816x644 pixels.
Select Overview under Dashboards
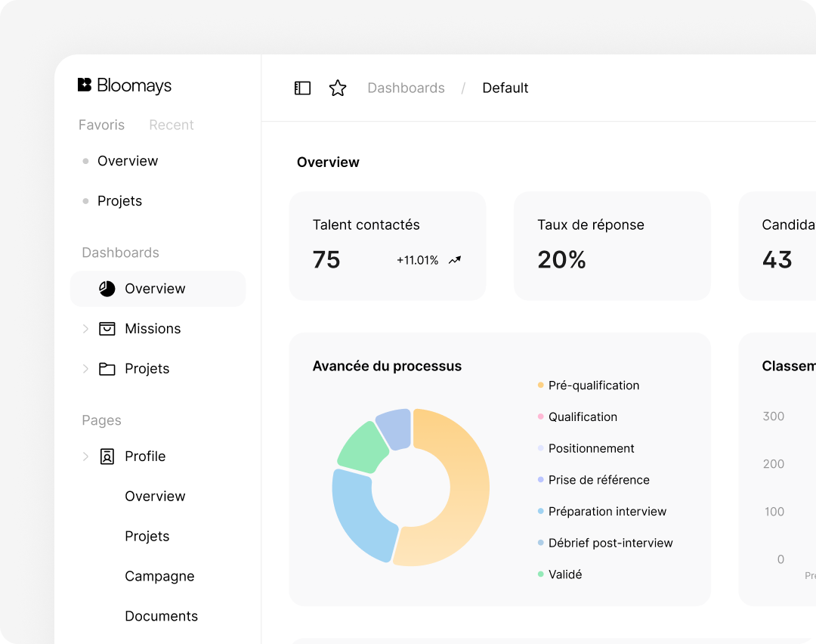coord(158,289)
